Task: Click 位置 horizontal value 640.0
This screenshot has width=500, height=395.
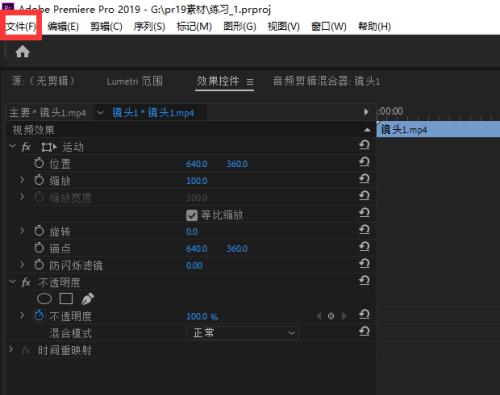Action: (197, 164)
